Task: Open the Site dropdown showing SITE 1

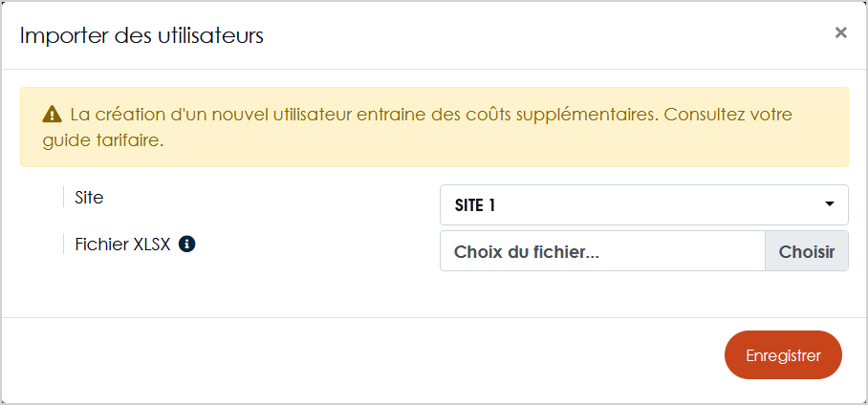Action: (x=643, y=204)
